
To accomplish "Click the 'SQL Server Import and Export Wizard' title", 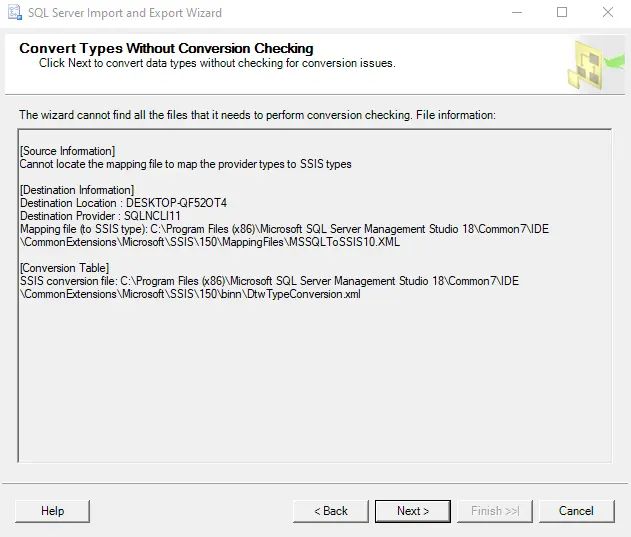I will [x=125, y=13].
